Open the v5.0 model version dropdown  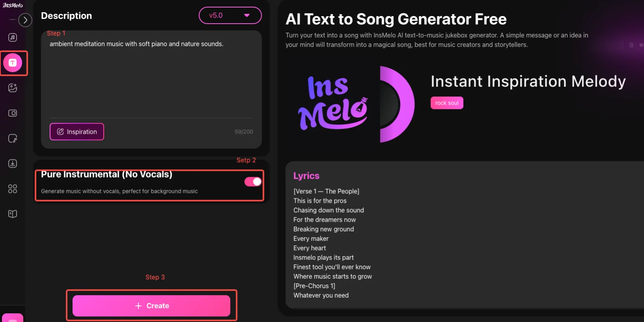pyautogui.click(x=230, y=15)
